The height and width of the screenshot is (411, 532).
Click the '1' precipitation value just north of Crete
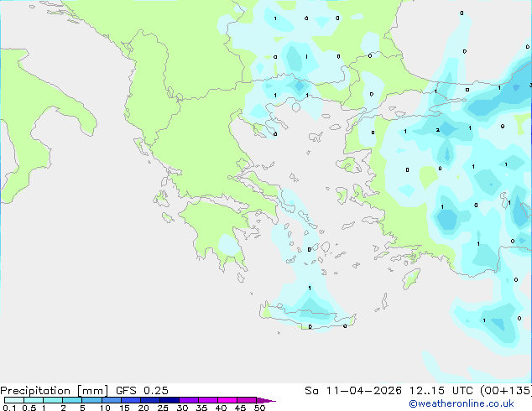tap(310, 289)
